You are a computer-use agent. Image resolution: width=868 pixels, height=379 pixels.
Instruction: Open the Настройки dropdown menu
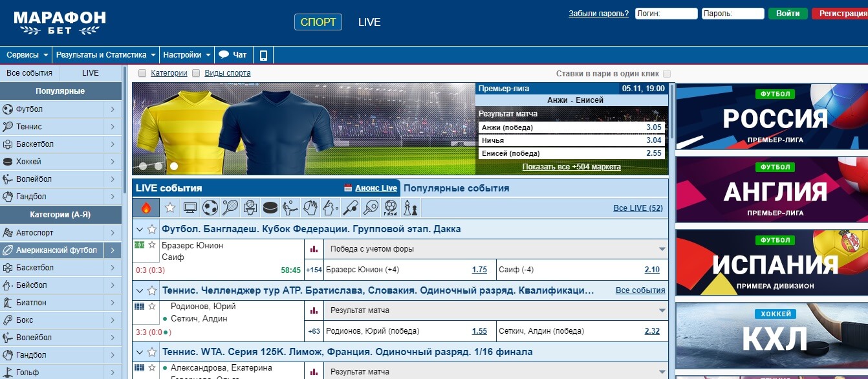tap(187, 55)
